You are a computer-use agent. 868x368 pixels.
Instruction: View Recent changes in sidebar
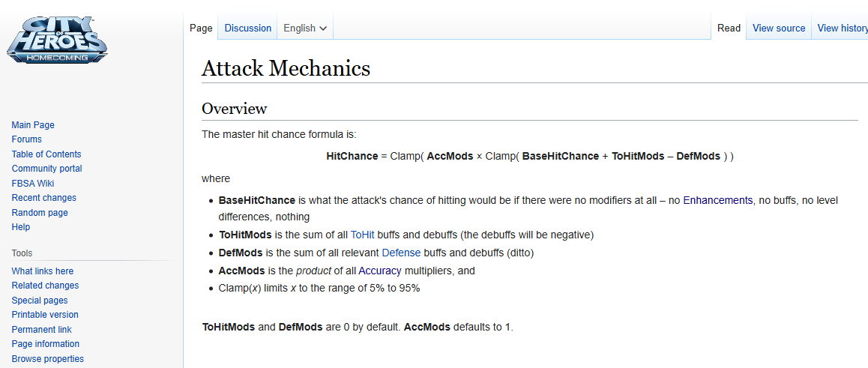43,198
